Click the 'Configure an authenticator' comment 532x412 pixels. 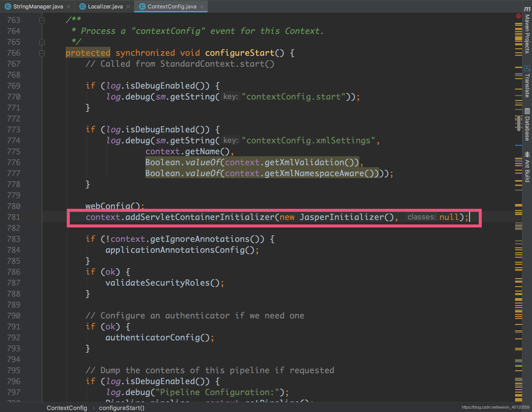pyautogui.click(x=195, y=315)
